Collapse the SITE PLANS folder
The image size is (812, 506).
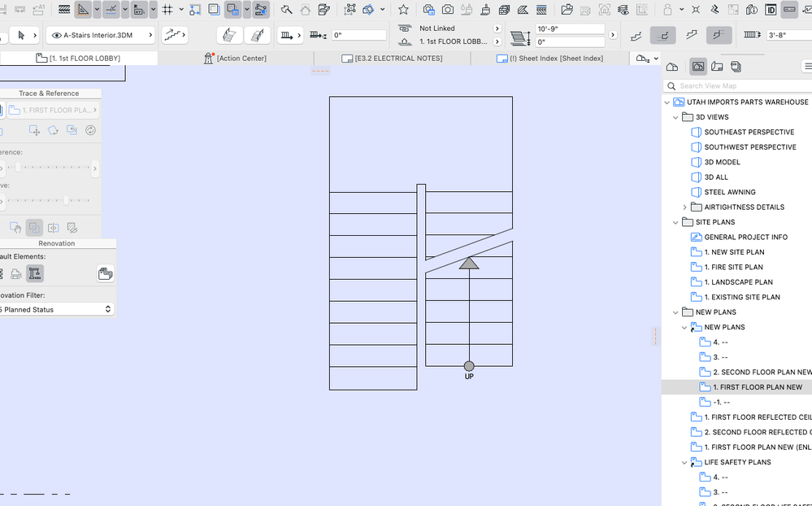point(675,222)
